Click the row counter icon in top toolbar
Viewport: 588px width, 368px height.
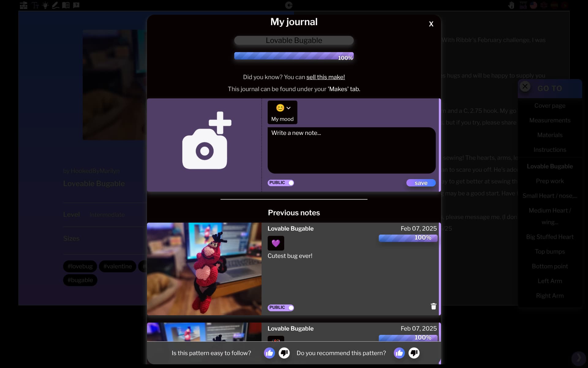[x=24, y=5]
